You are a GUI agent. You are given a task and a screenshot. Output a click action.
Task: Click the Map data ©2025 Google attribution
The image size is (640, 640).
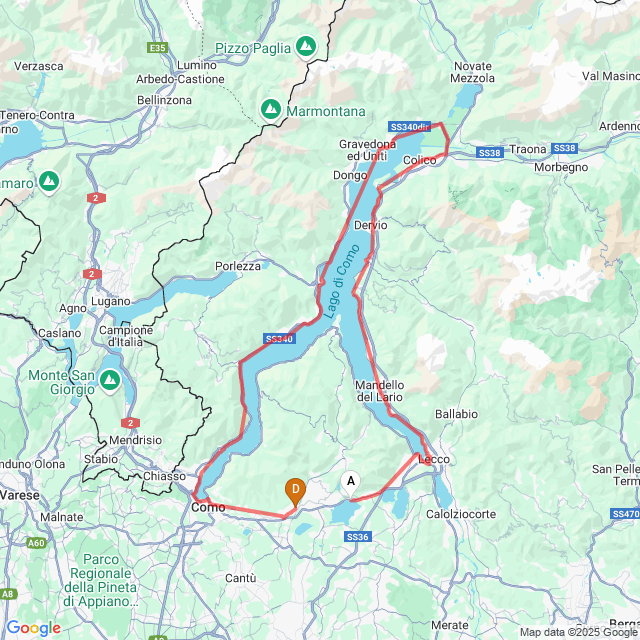[x=580, y=632]
